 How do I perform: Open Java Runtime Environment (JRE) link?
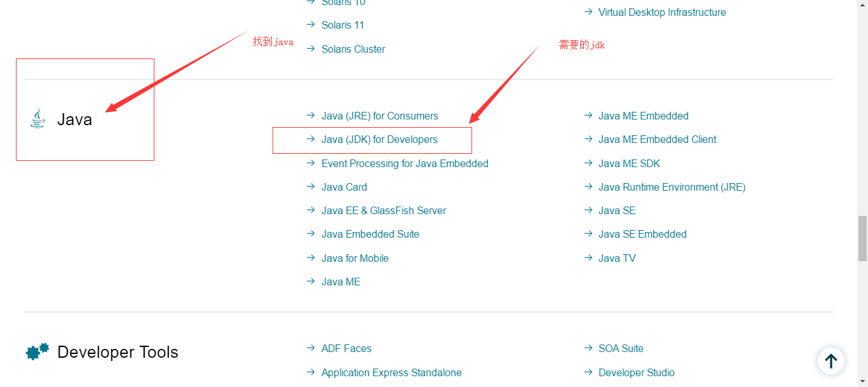pyautogui.click(x=672, y=187)
